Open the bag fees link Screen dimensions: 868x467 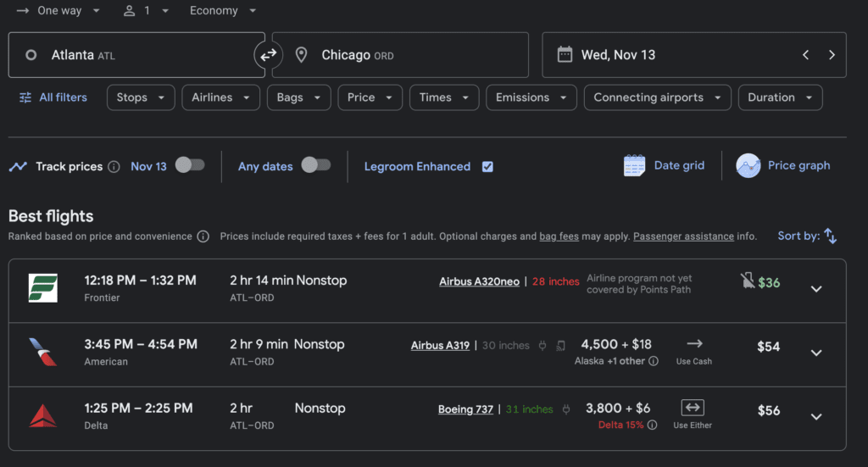[x=559, y=236]
